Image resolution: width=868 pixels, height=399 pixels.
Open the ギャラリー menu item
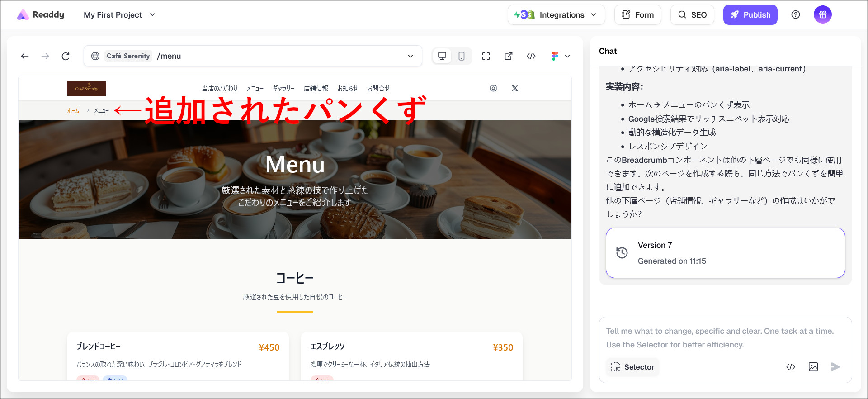pyautogui.click(x=283, y=89)
